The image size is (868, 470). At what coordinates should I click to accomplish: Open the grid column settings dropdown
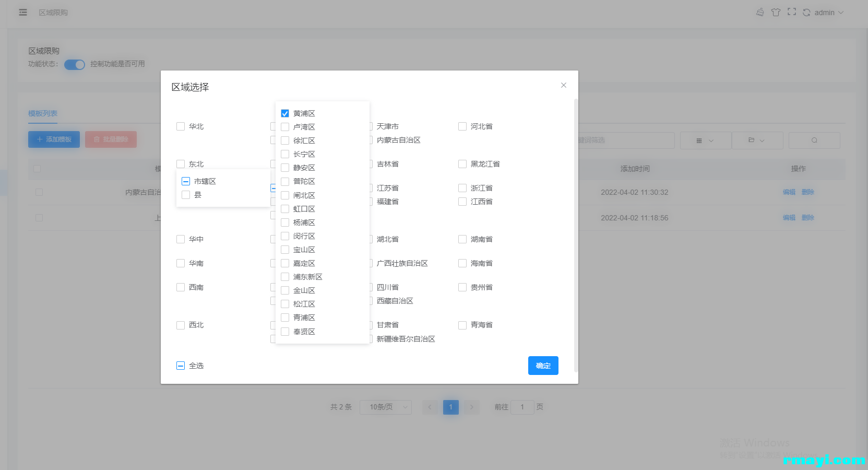[705, 140]
